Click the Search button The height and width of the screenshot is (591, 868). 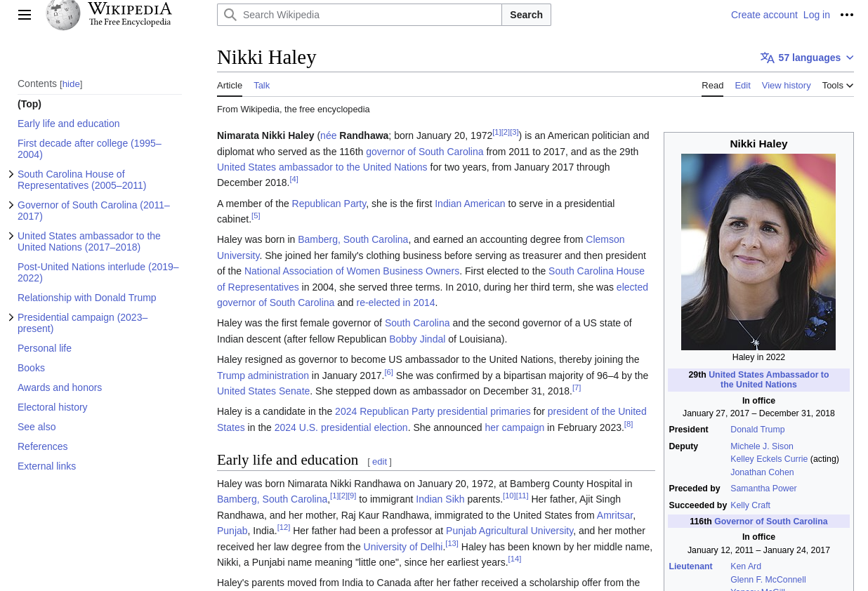526,15
